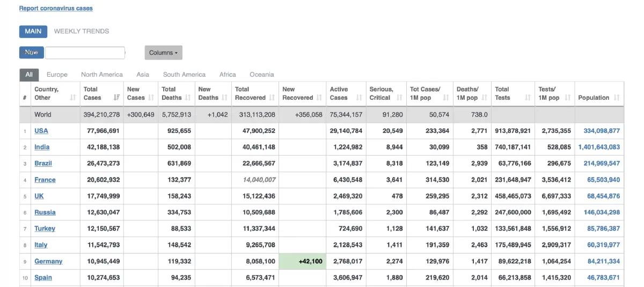
Task: Open Russia population link 146,034,298
Action: pyautogui.click(x=602, y=212)
